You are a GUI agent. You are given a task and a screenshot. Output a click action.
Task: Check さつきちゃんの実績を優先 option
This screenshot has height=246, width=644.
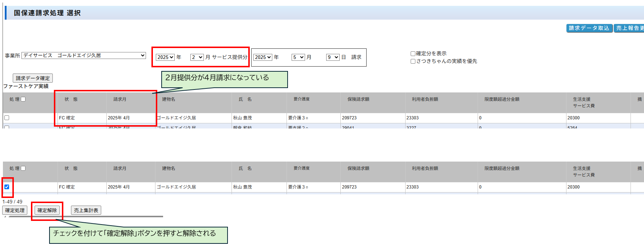click(x=413, y=61)
